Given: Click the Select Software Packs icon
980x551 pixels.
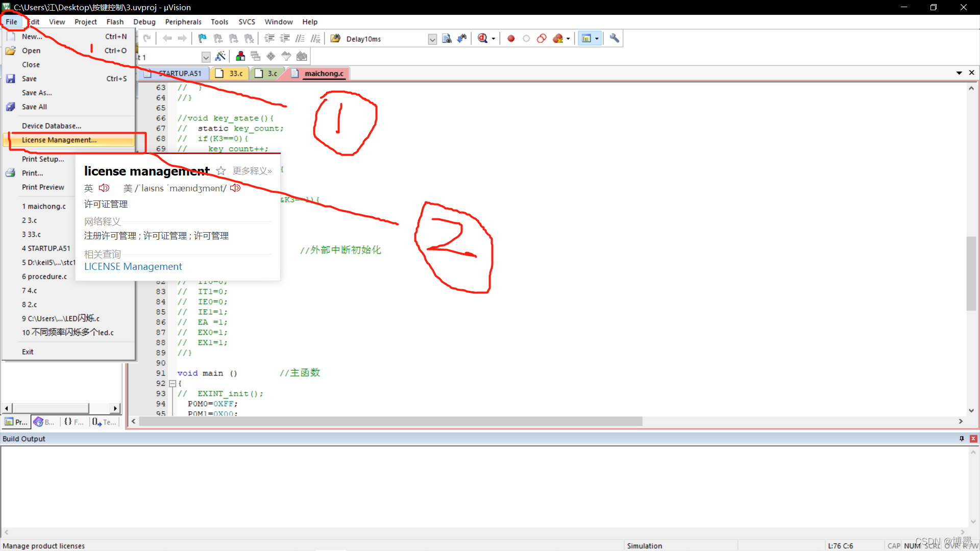Looking at the screenshot, I should coord(286,56).
